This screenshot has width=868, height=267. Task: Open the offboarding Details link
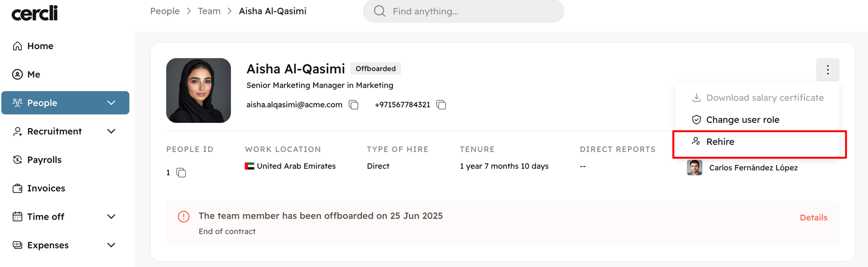pyautogui.click(x=813, y=217)
